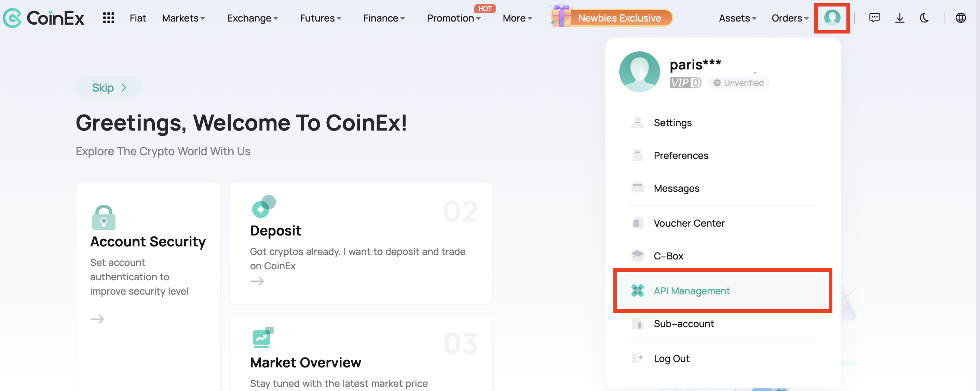The height and width of the screenshot is (391, 980).
Task: Open the chat support icon
Action: coord(874,18)
